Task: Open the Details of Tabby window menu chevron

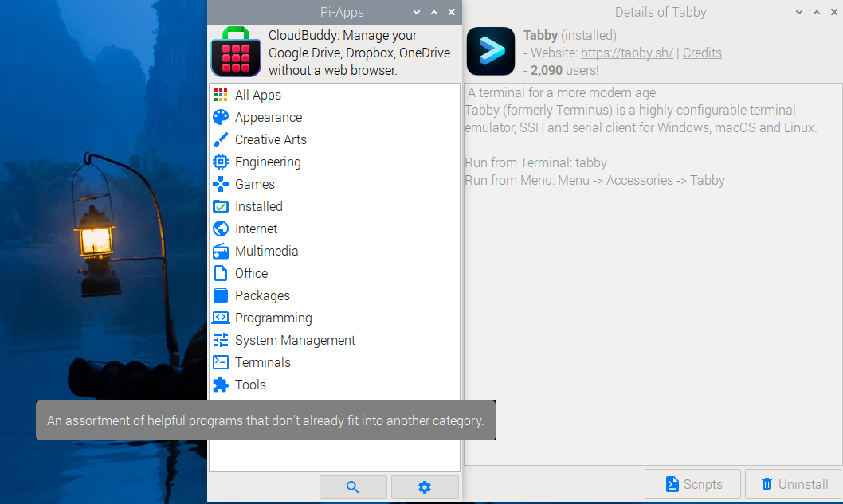Action: coord(799,13)
